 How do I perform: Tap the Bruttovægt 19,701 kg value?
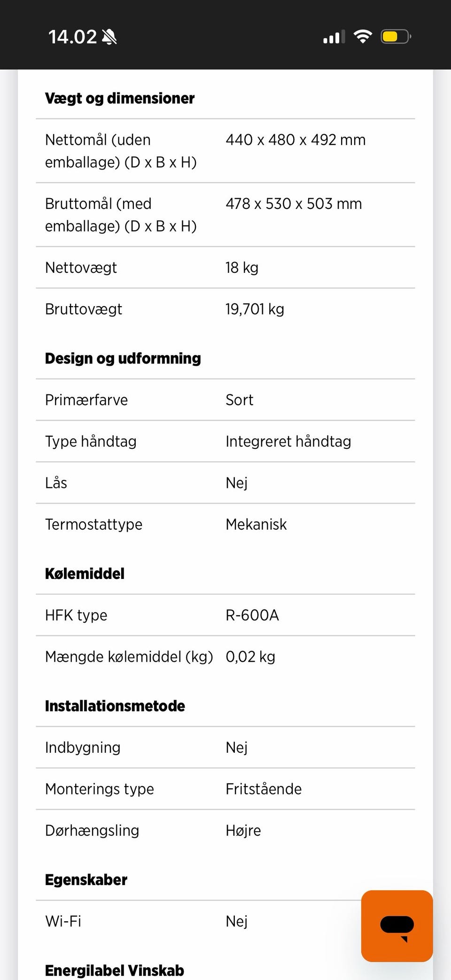255,309
